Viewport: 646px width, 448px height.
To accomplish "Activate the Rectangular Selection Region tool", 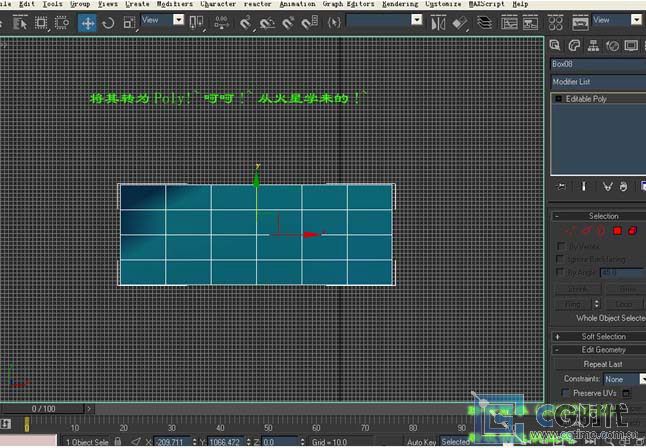I will 41,23.
